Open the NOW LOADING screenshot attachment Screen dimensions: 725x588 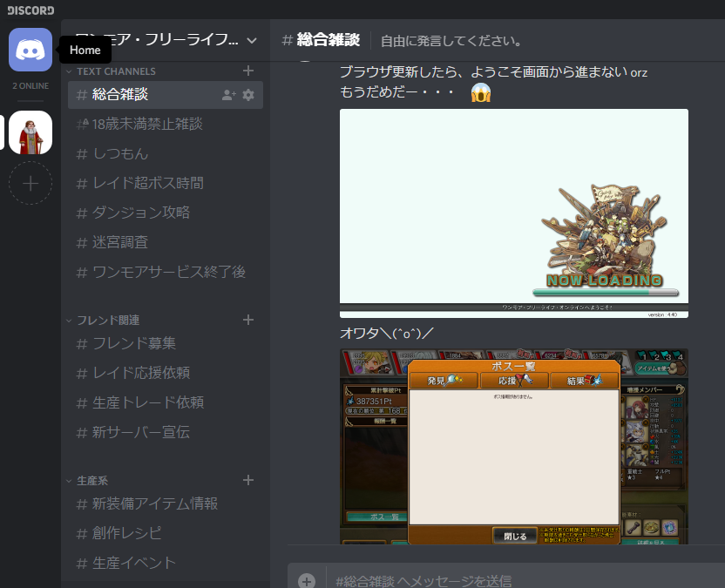click(514, 213)
